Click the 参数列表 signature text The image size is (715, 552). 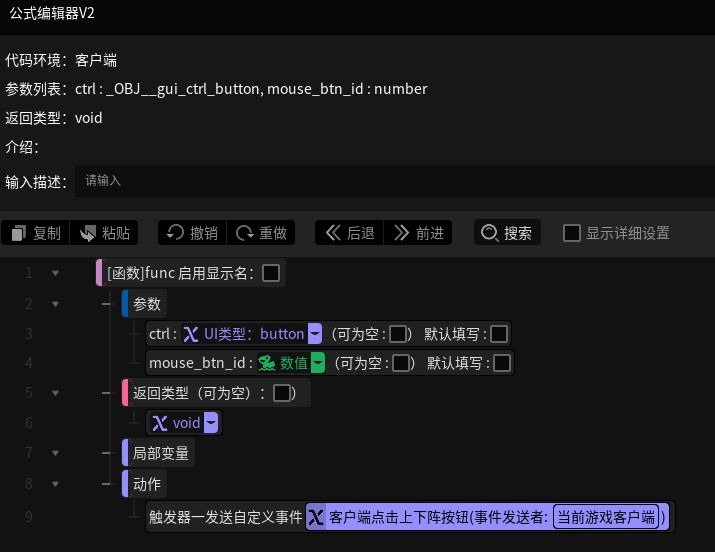[x=216, y=89]
